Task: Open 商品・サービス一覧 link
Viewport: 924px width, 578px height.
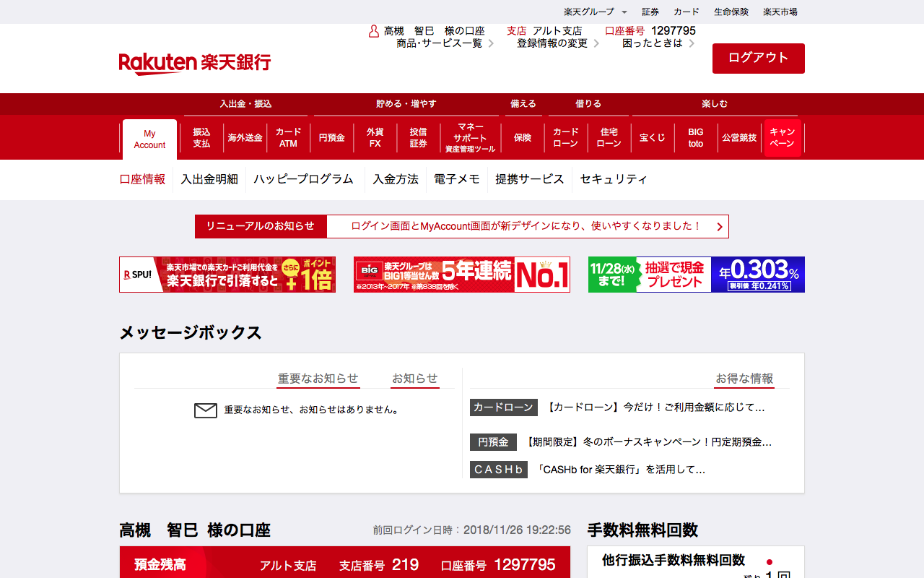Action: coord(445,43)
